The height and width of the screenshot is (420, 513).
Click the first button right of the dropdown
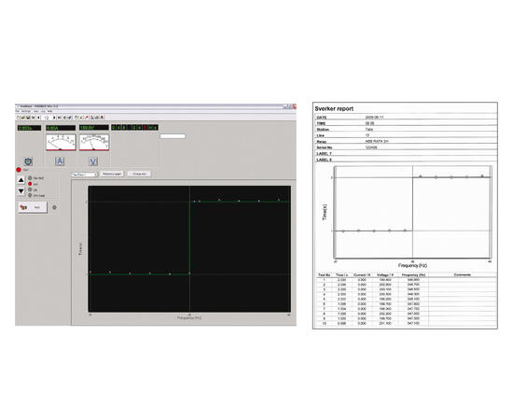[x=112, y=174]
